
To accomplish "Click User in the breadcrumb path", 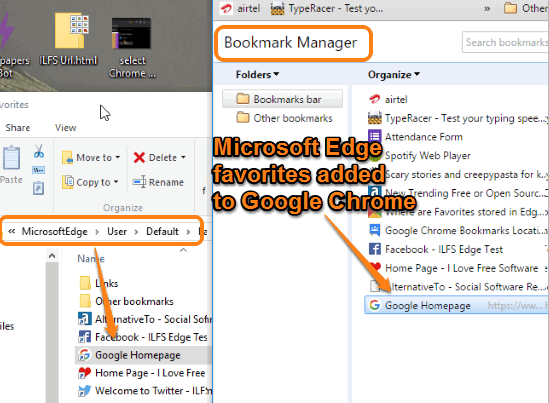I will (117, 231).
